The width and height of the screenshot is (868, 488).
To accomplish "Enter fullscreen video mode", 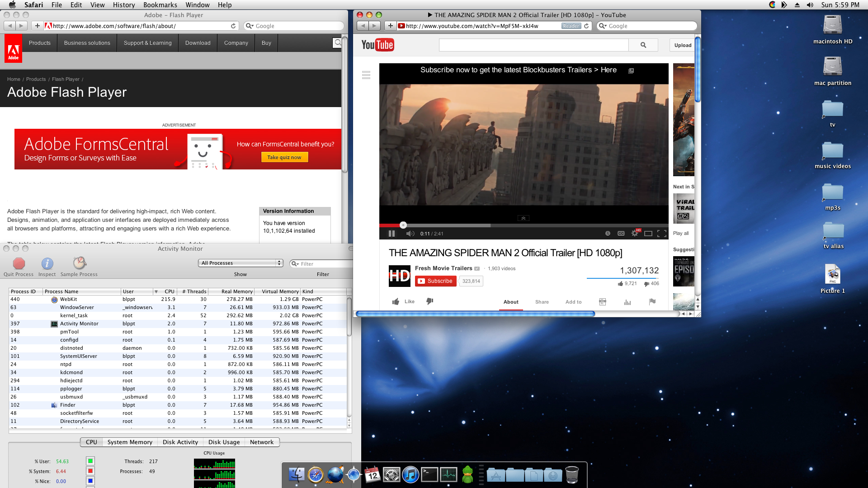I will [x=662, y=234].
